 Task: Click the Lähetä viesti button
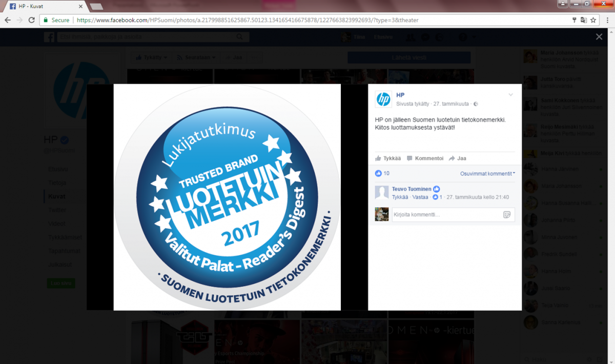coord(409,57)
